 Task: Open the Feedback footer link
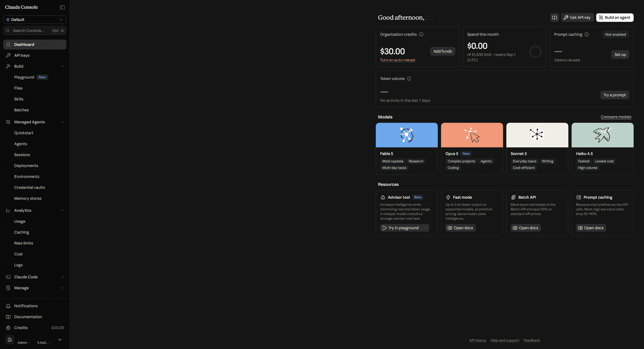point(532,340)
